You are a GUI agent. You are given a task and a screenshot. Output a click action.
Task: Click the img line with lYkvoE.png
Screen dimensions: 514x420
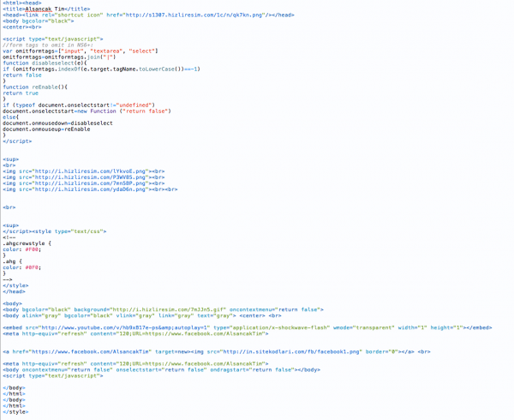(84, 171)
